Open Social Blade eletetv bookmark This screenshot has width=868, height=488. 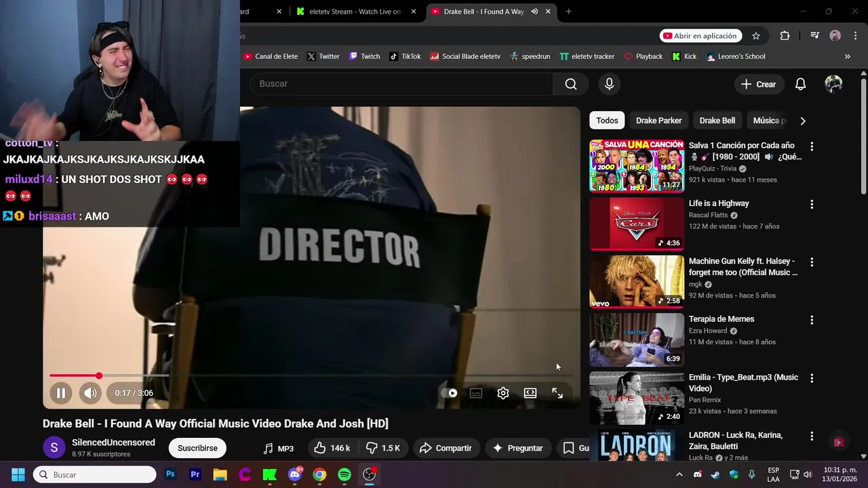point(465,56)
